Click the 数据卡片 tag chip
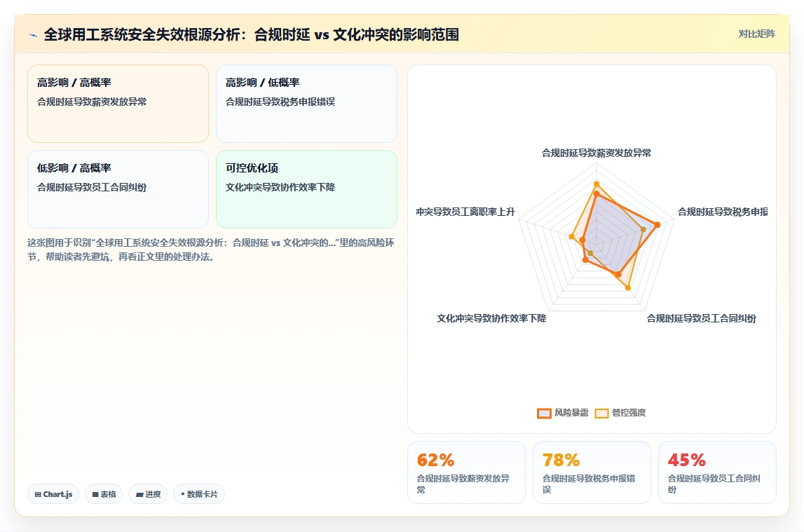Screen dimensions: 804x532 coord(199,494)
